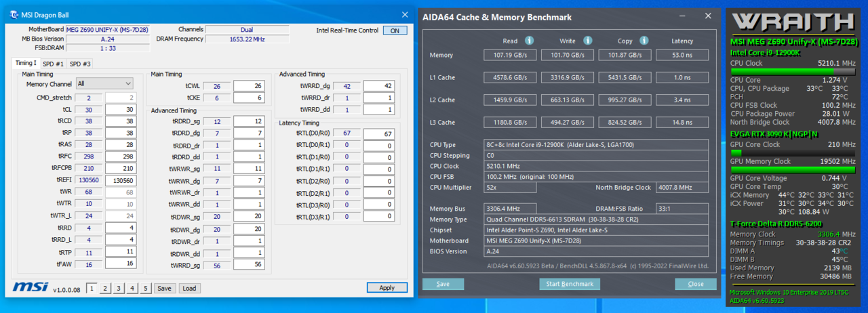Choose profile slot 5

pyautogui.click(x=146, y=288)
